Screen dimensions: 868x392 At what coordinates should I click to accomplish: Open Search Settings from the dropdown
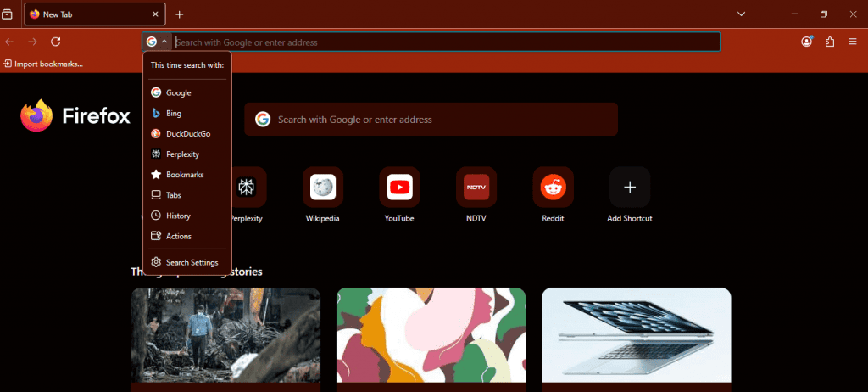192,263
